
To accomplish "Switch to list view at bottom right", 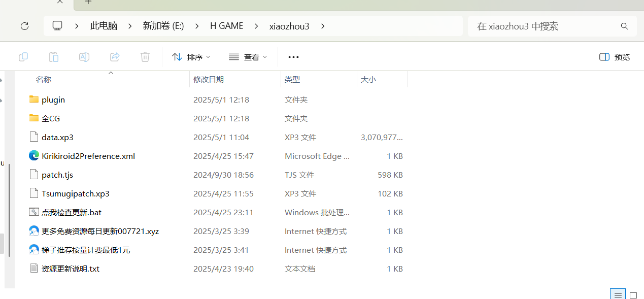I will pyautogui.click(x=618, y=294).
